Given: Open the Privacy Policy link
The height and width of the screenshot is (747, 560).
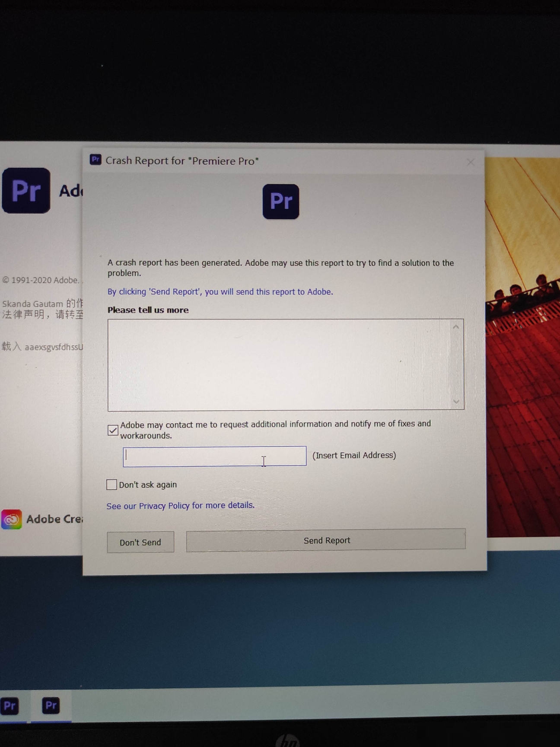Looking at the screenshot, I should (181, 505).
